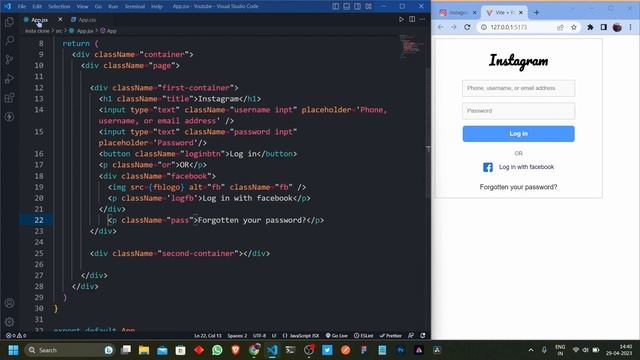640x360 pixels.
Task: Open the View menu
Action: pyautogui.click(x=82, y=7)
